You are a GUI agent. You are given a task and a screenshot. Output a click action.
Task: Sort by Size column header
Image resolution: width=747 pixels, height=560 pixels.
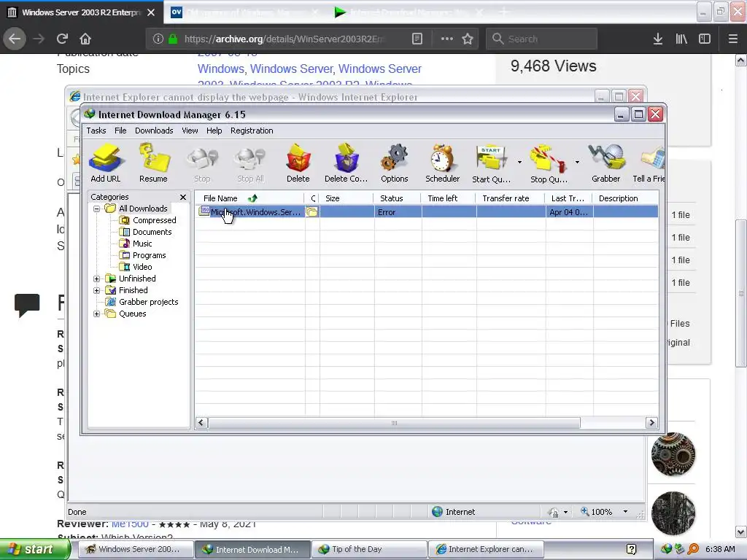(x=347, y=198)
